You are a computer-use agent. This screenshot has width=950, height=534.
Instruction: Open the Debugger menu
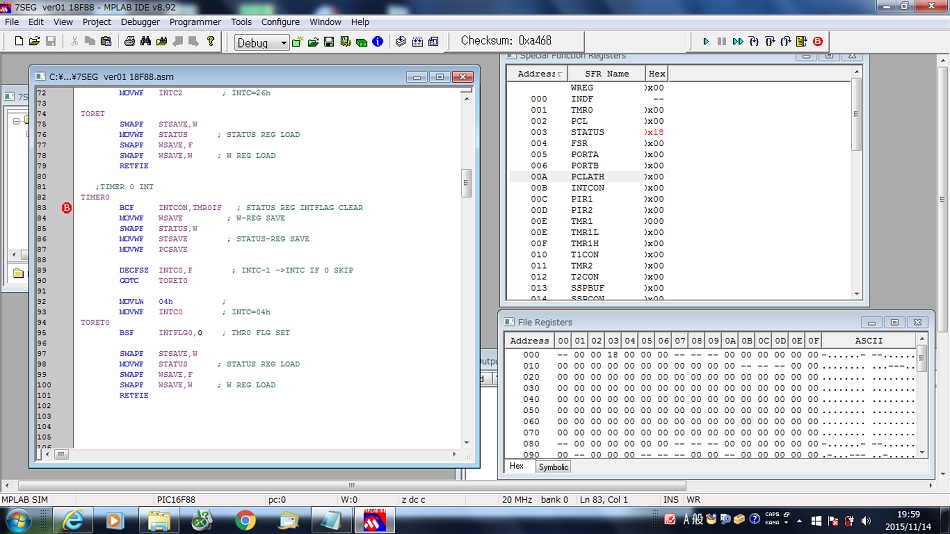(x=140, y=22)
